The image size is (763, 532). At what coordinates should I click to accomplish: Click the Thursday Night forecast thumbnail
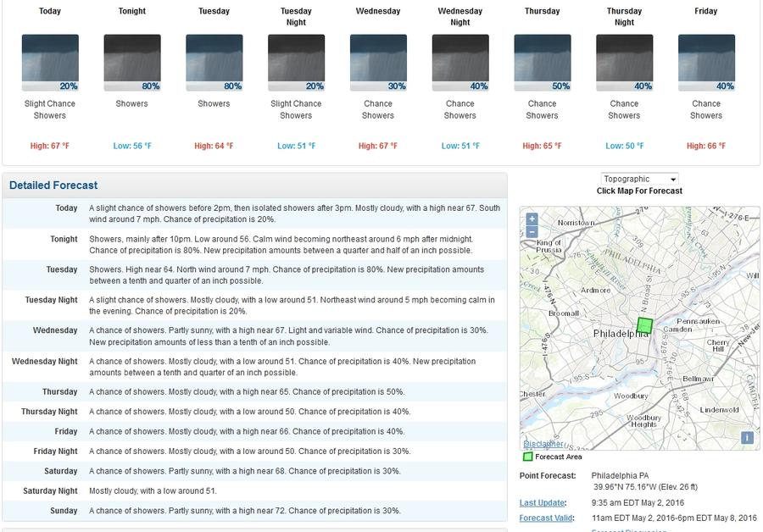(x=624, y=63)
